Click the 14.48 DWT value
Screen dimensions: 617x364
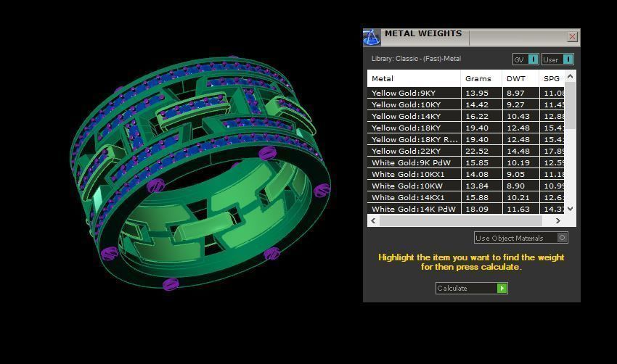point(518,151)
